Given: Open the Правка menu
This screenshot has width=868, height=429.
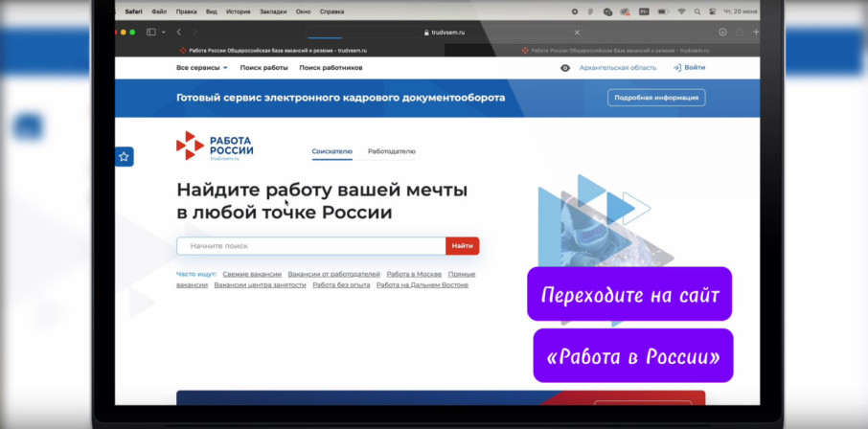Looking at the screenshot, I should (x=186, y=11).
